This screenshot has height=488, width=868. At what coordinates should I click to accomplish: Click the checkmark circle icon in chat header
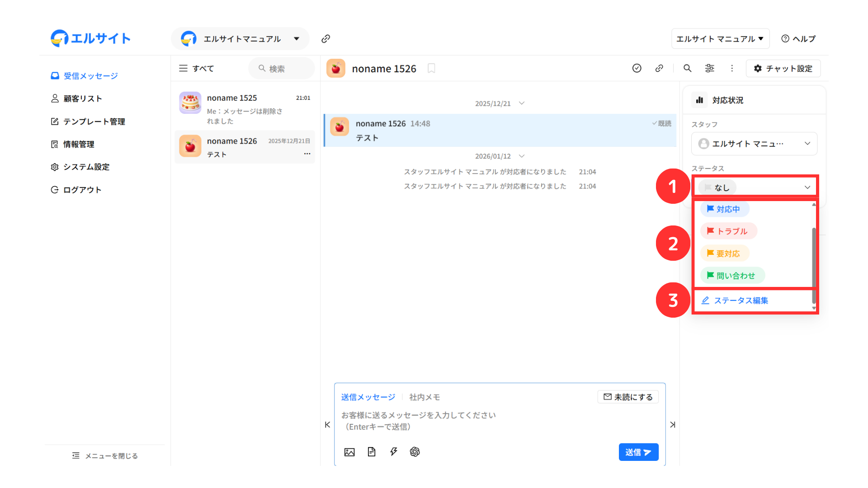coord(637,68)
